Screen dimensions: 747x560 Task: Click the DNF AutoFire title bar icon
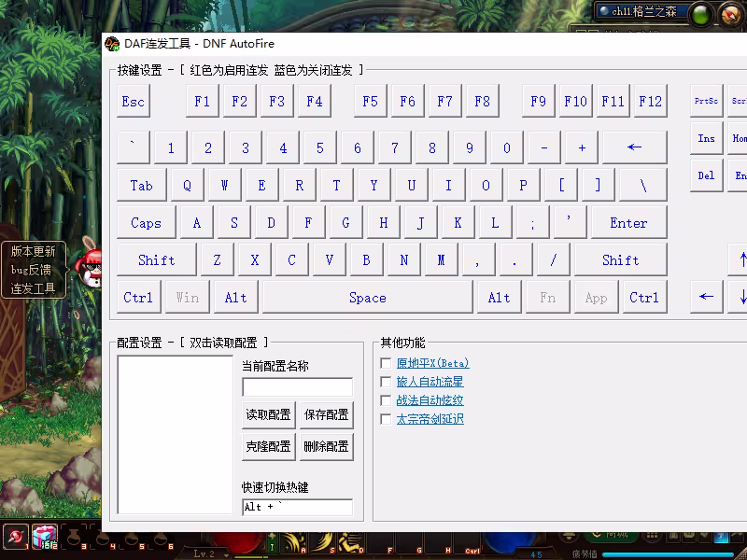112,43
